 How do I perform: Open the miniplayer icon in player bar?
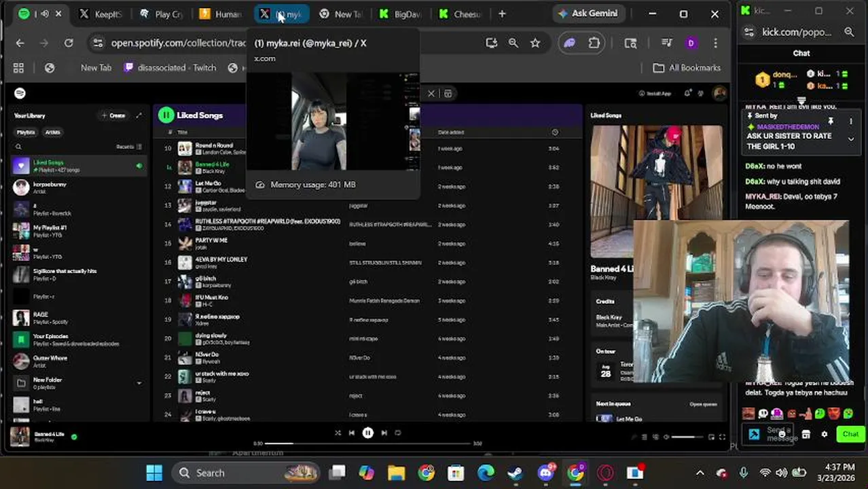click(x=710, y=437)
